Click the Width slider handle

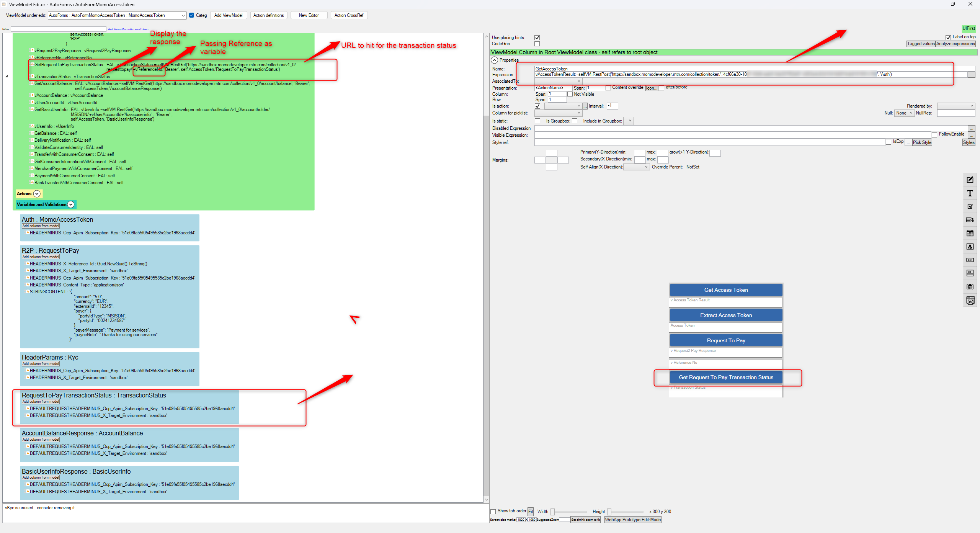click(x=552, y=512)
